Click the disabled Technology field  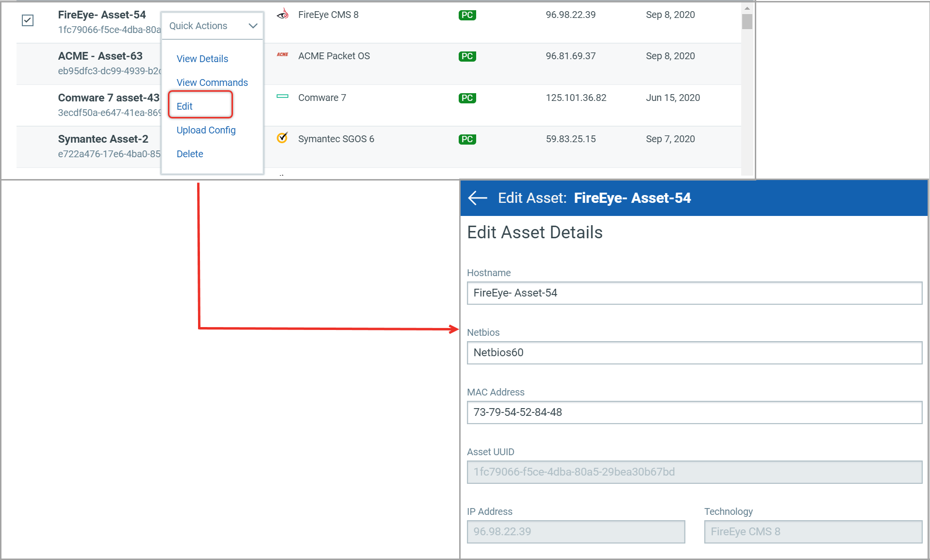click(813, 532)
